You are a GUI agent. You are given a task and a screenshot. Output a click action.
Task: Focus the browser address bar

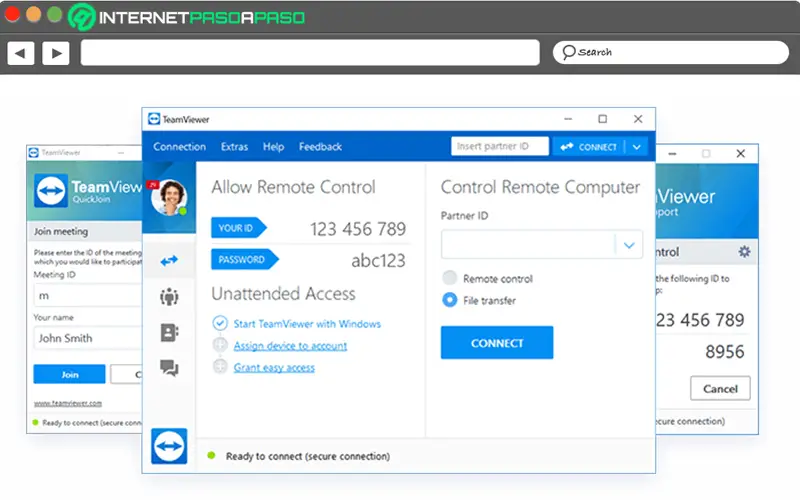point(310,53)
